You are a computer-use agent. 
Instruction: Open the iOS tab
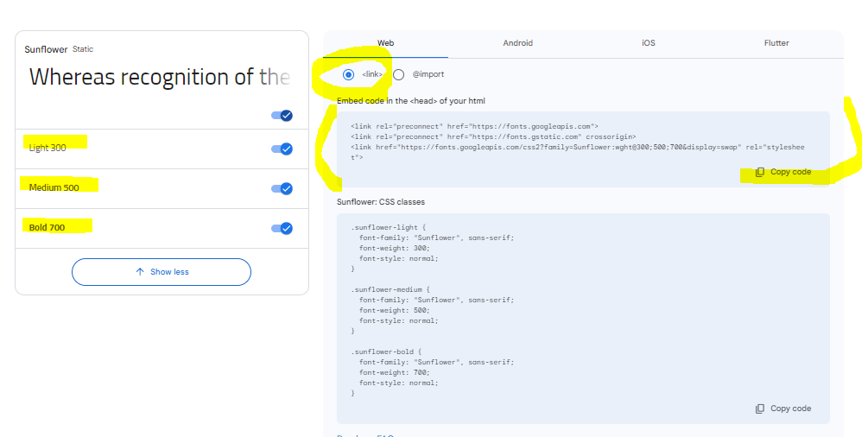[x=649, y=43]
